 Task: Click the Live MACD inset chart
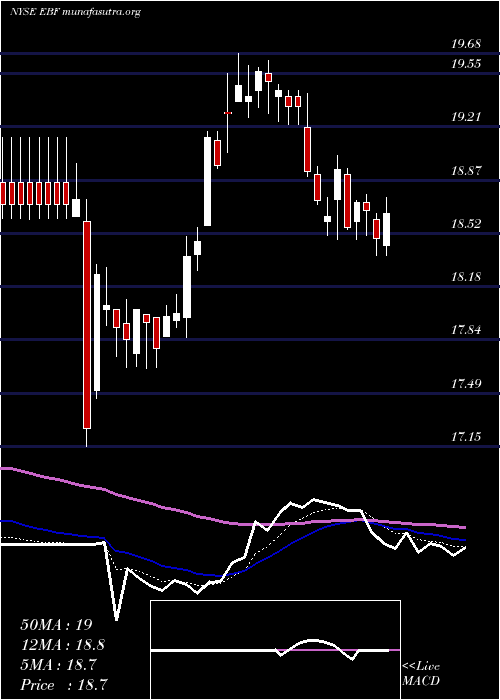click(x=275, y=650)
